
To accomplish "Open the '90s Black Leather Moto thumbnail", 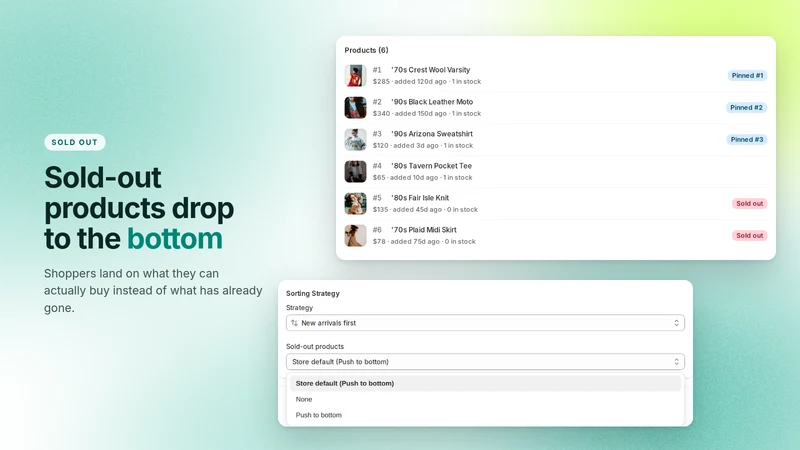I will [x=355, y=108].
